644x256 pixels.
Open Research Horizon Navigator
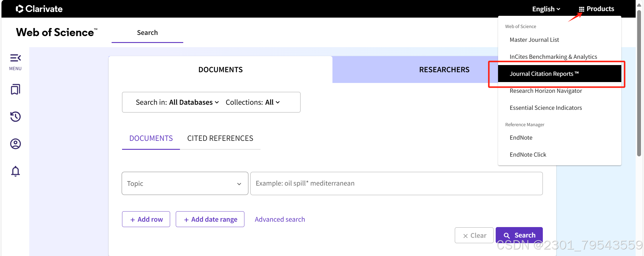[560, 91]
